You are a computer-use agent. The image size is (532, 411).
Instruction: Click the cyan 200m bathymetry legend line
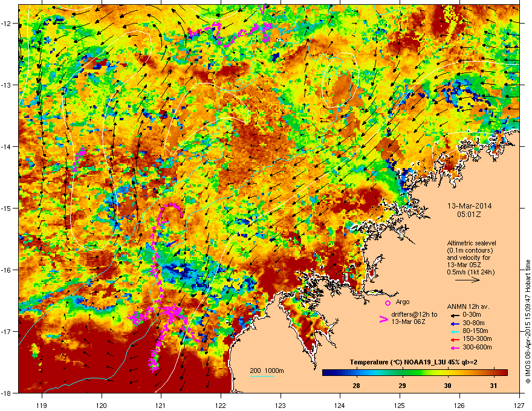(262, 376)
